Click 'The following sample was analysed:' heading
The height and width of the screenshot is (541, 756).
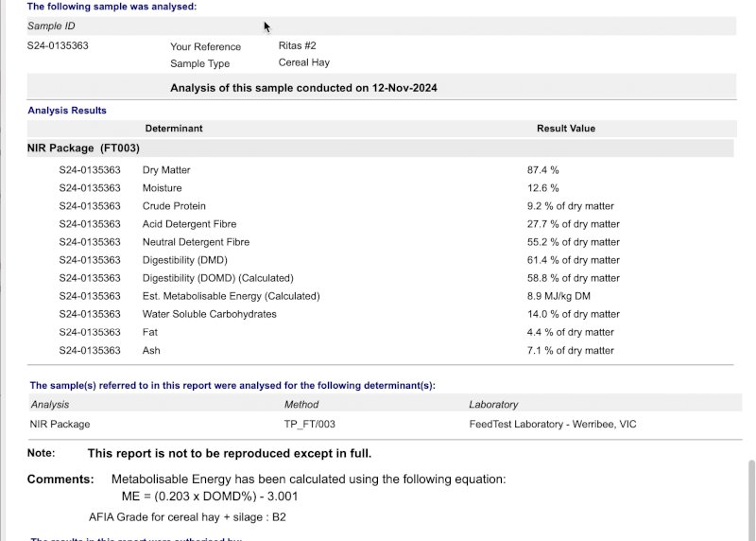112,7
